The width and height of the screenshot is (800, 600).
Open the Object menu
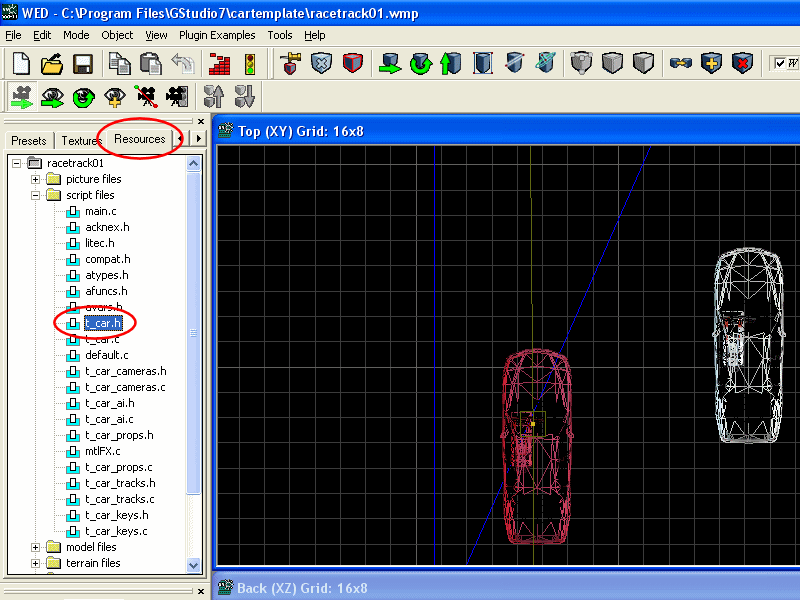coord(117,35)
